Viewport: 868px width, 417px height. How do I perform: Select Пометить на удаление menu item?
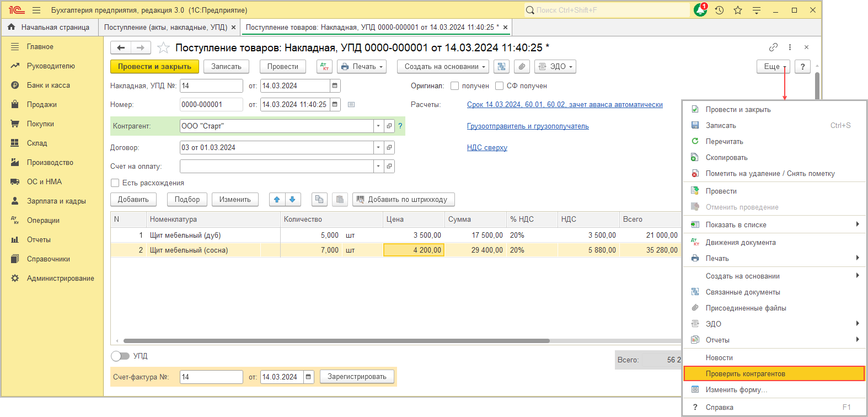(775, 174)
